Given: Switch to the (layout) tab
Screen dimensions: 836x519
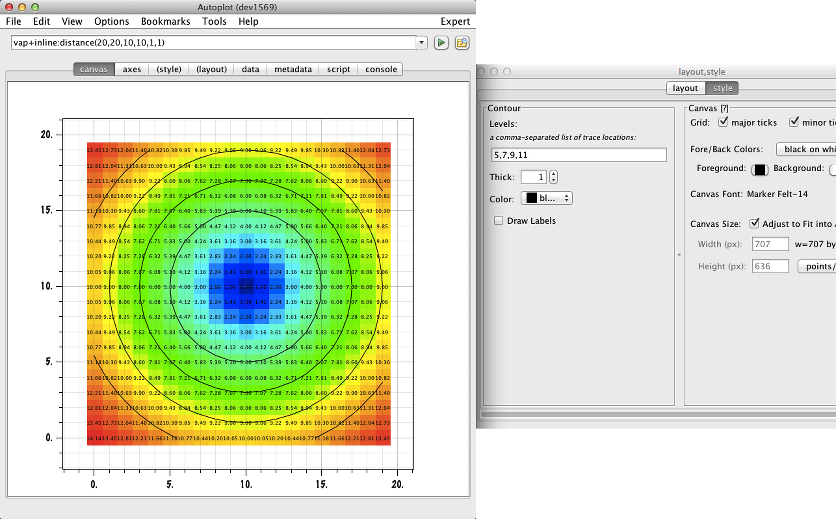Looking at the screenshot, I should pos(212,69).
